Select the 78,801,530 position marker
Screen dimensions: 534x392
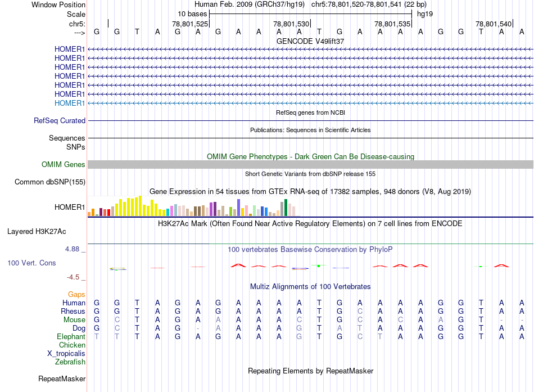pos(291,24)
